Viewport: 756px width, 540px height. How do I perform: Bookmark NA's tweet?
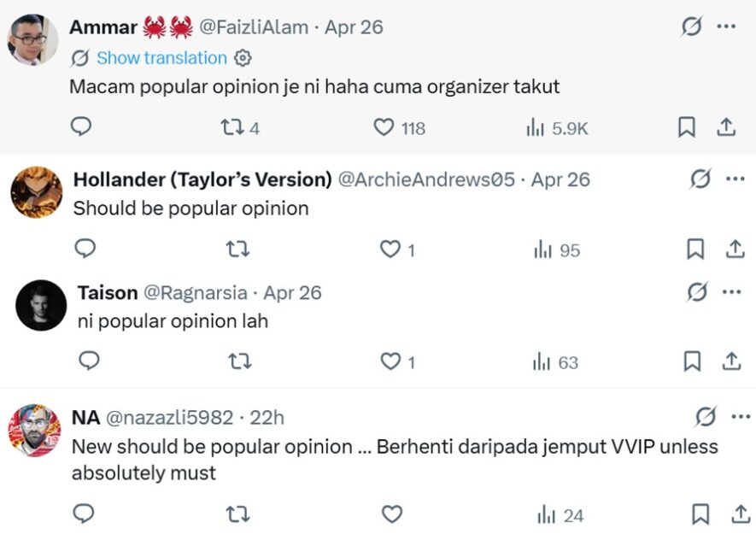[x=700, y=514]
